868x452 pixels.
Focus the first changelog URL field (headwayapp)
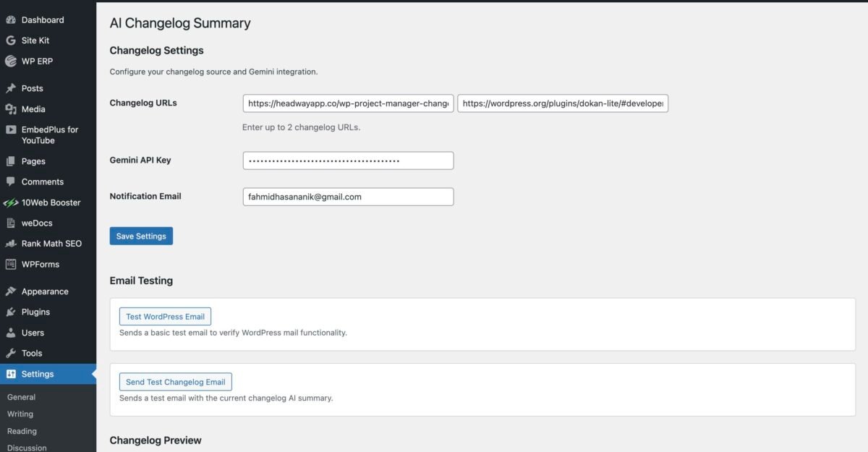349,103
